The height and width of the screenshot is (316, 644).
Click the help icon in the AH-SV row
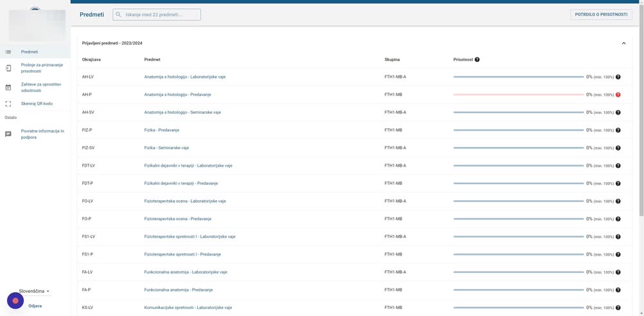click(x=618, y=113)
